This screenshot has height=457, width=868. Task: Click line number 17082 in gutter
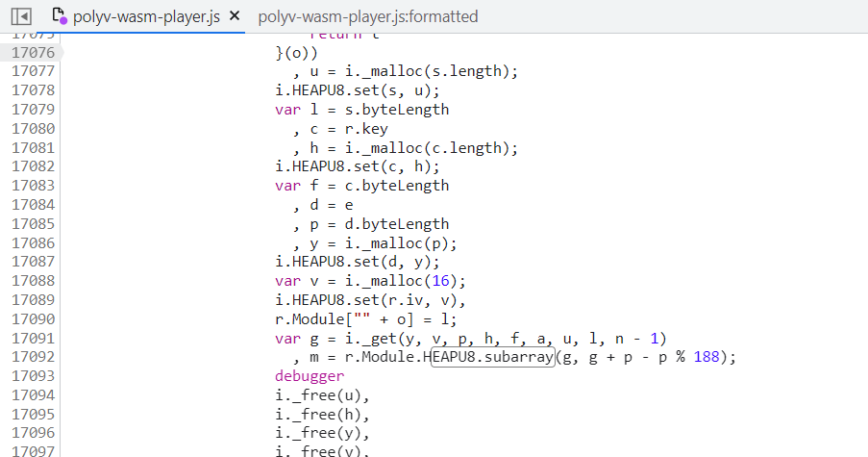(34, 166)
